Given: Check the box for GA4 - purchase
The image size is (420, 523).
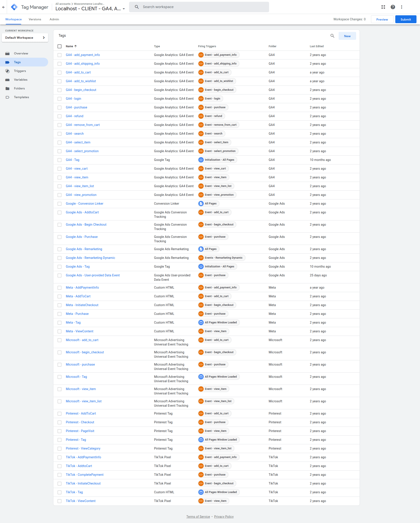Looking at the screenshot, I should pyautogui.click(x=59, y=107).
